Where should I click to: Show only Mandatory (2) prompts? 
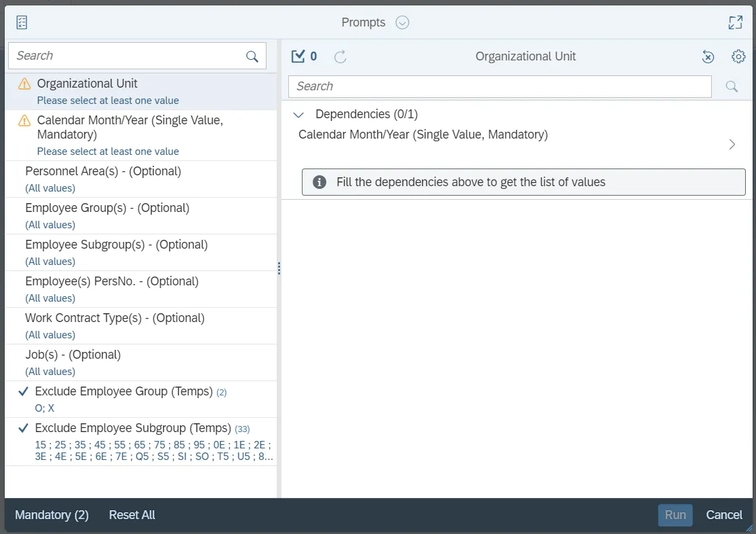pyautogui.click(x=52, y=515)
